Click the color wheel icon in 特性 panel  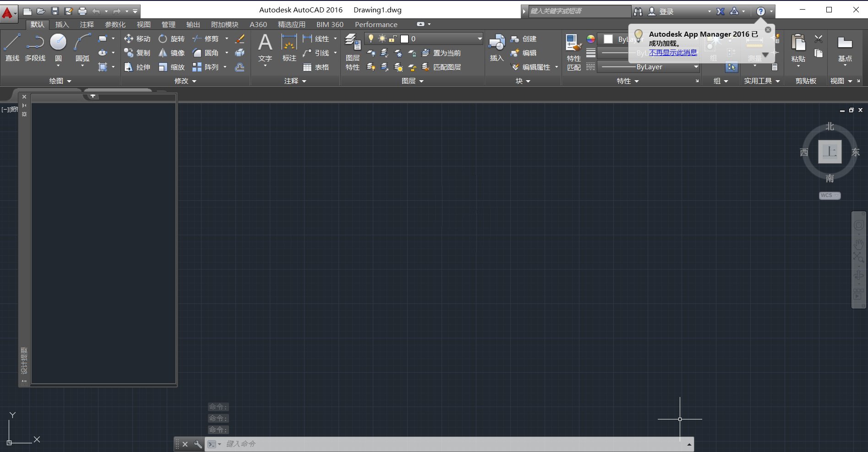[591, 39]
